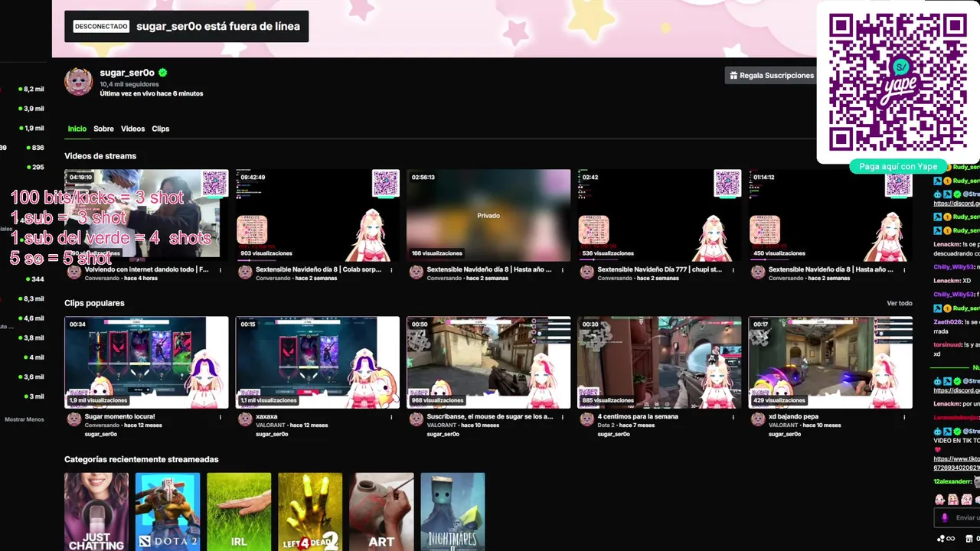
Task: Open the IRL category card
Action: tap(239, 511)
